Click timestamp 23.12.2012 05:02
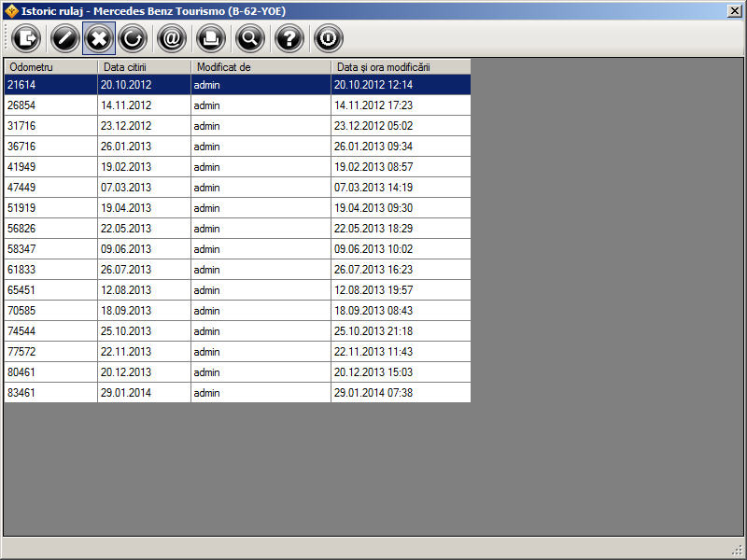 pos(373,126)
